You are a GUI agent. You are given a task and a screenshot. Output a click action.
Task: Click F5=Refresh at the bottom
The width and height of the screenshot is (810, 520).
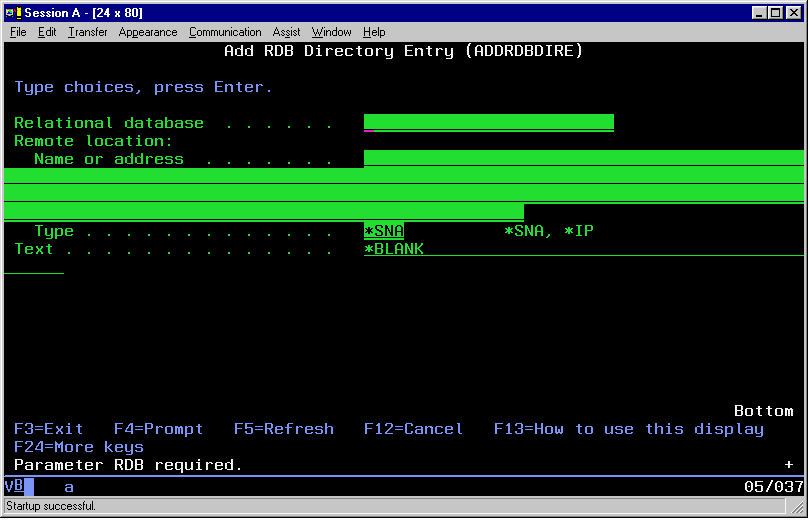click(284, 429)
